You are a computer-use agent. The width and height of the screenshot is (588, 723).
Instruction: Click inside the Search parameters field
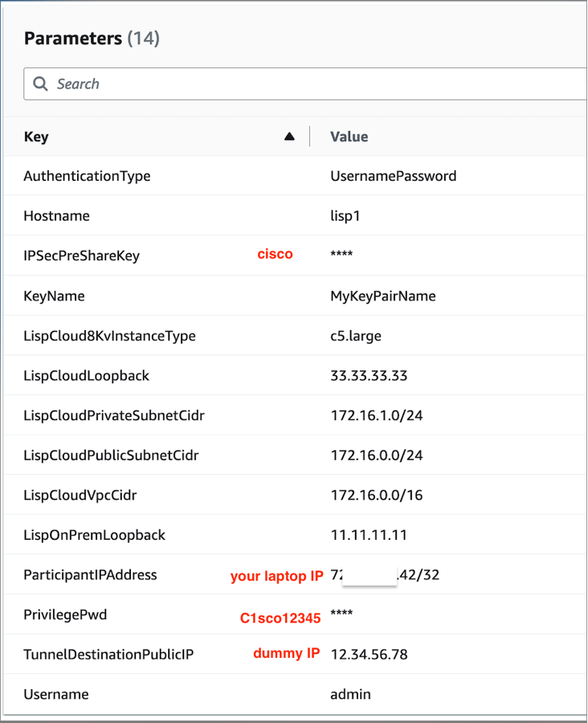161,84
